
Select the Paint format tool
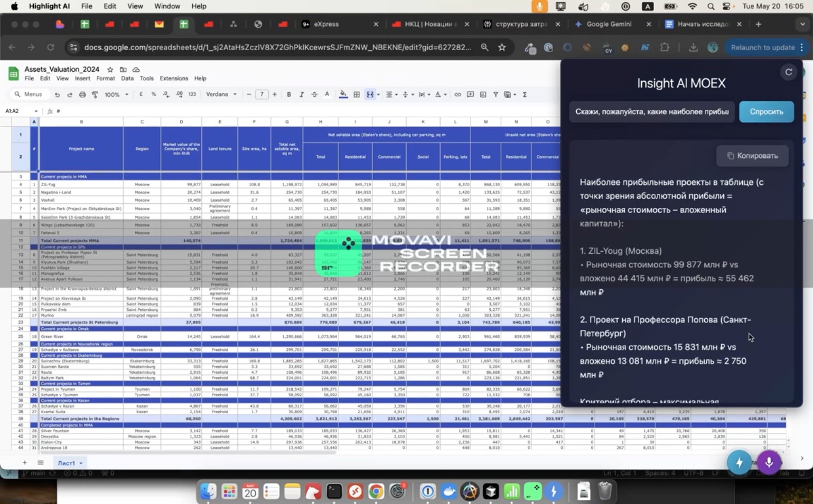click(x=96, y=94)
